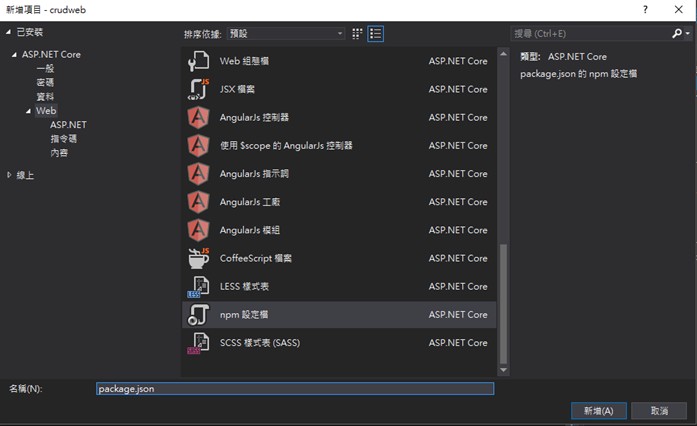Expand the 線上 tree node

9,175
